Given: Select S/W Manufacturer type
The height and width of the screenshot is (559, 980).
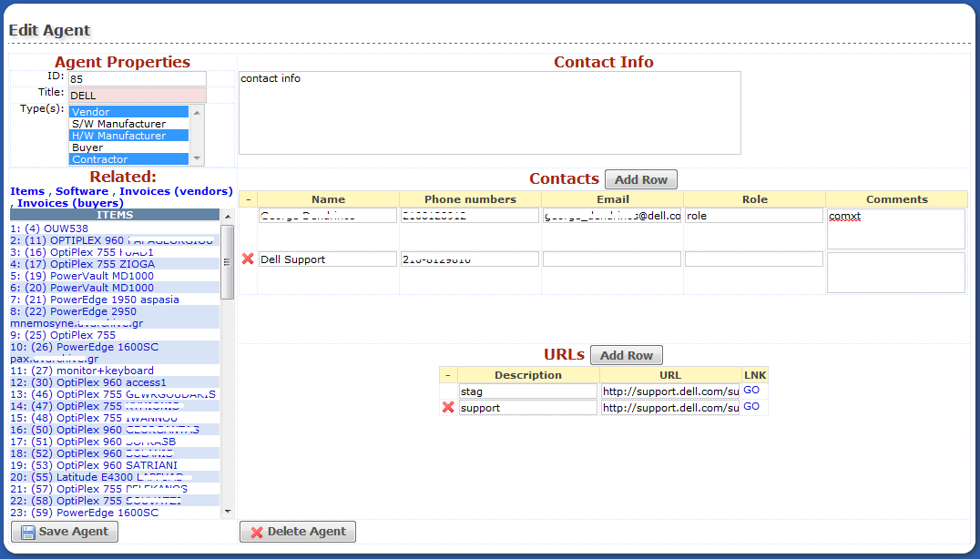Looking at the screenshot, I should tap(128, 124).
